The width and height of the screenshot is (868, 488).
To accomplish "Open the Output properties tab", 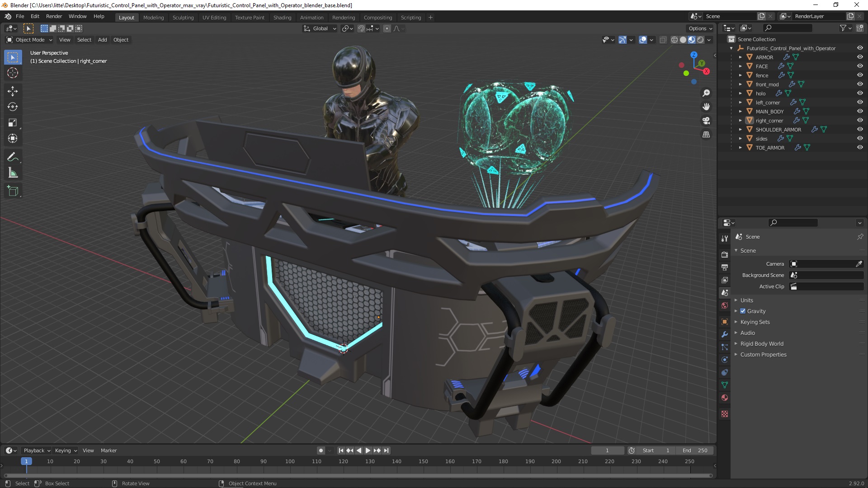I will pos(725,267).
